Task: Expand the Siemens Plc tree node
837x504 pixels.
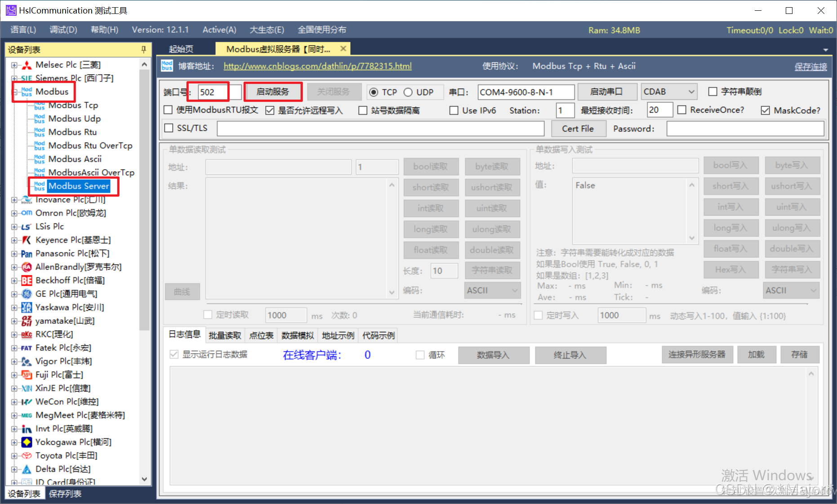Action: coord(14,78)
